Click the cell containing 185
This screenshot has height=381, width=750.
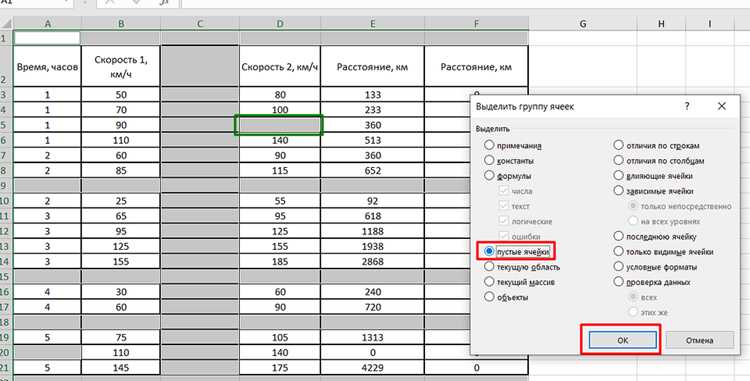280,261
